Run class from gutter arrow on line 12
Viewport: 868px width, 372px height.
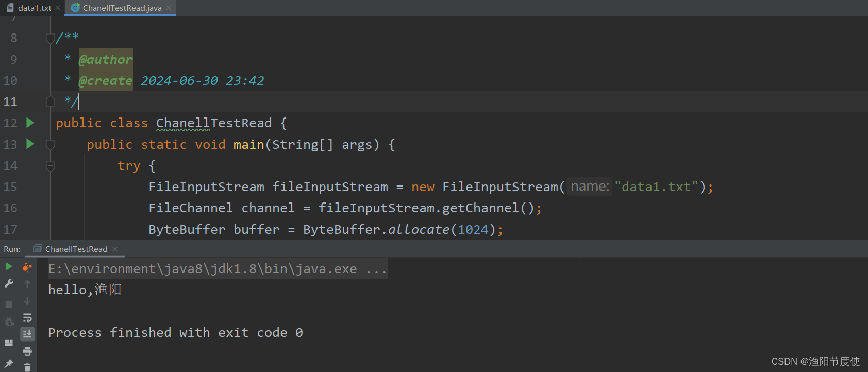30,123
